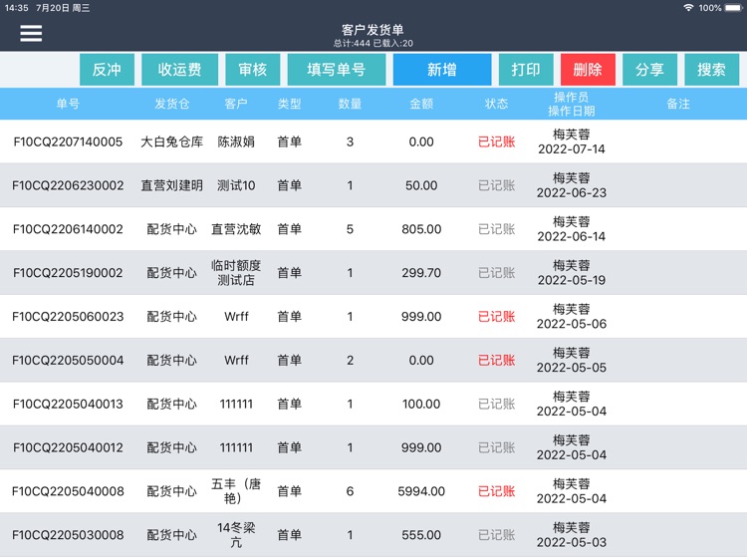747x560 pixels.
Task: Select the 类型 column header
Action: click(x=290, y=104)
